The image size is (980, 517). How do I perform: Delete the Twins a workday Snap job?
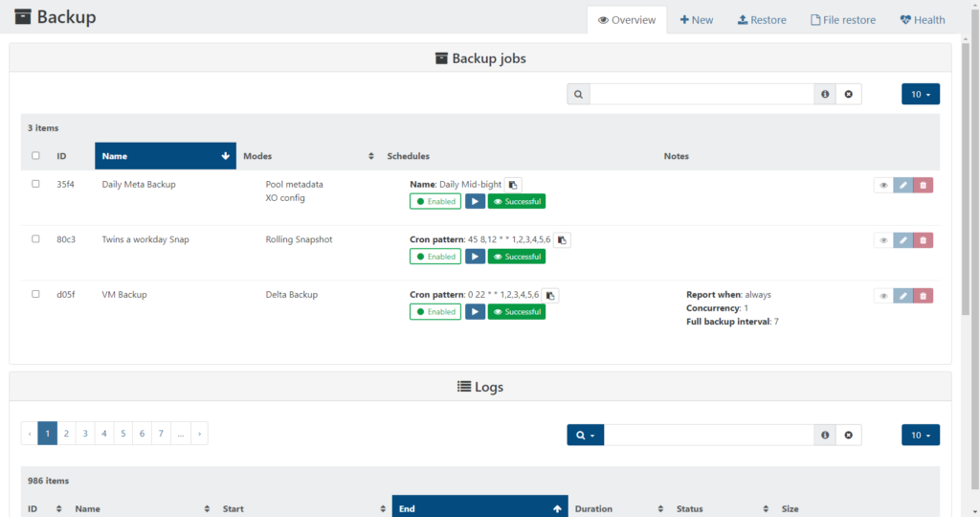pyautogui.click(x=923, y=240)
